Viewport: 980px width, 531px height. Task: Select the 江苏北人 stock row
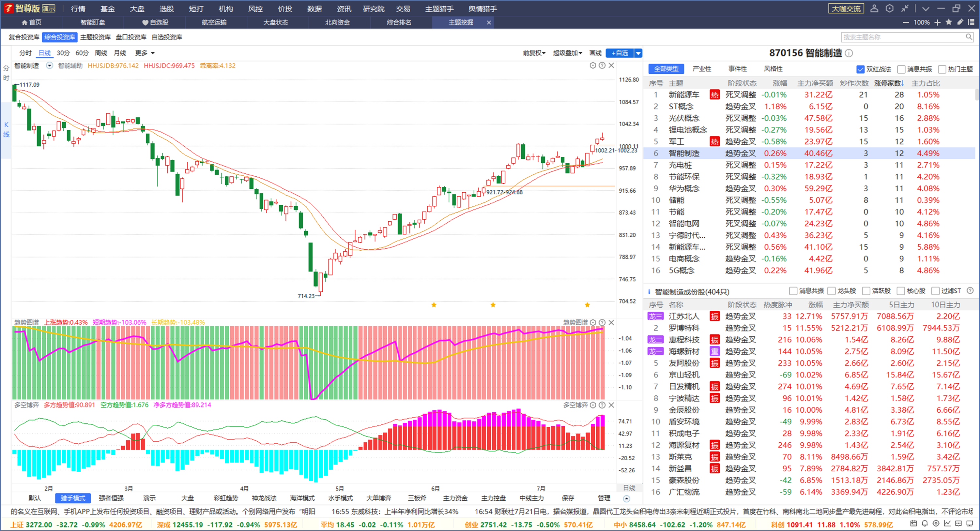810,316
